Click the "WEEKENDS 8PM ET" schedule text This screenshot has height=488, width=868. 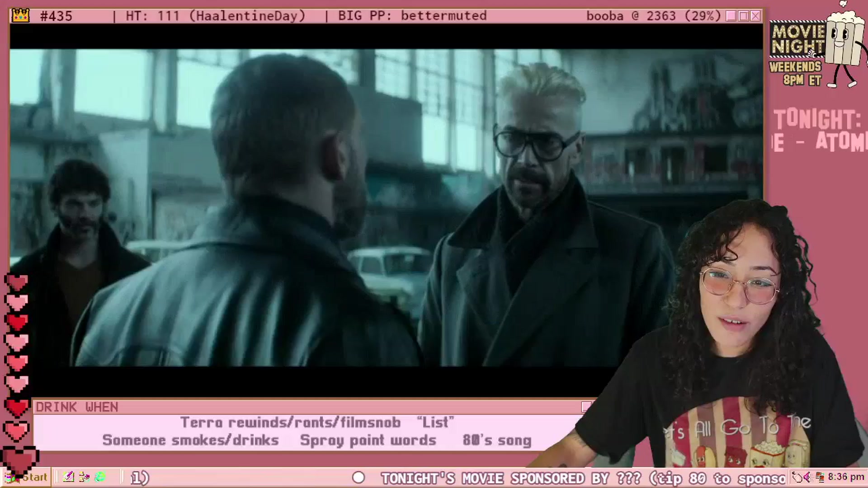(795, 73)
